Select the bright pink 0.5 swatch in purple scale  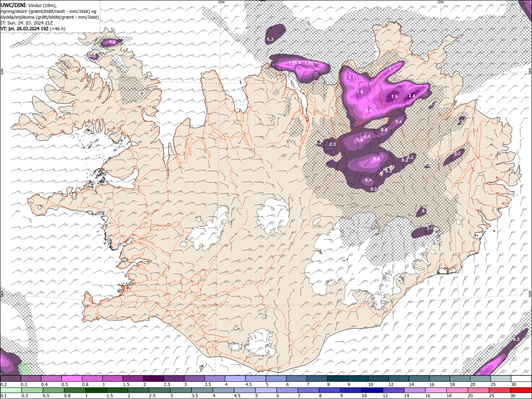(72, 379)
